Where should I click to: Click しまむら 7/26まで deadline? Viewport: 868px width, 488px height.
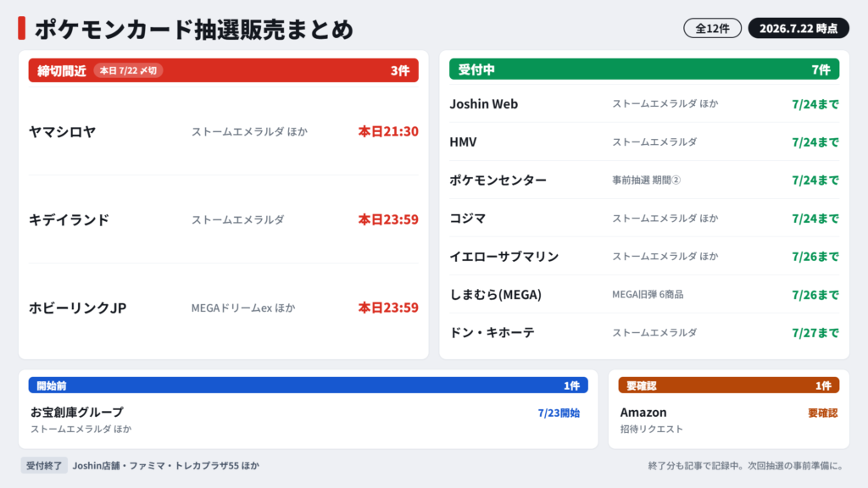815,294
